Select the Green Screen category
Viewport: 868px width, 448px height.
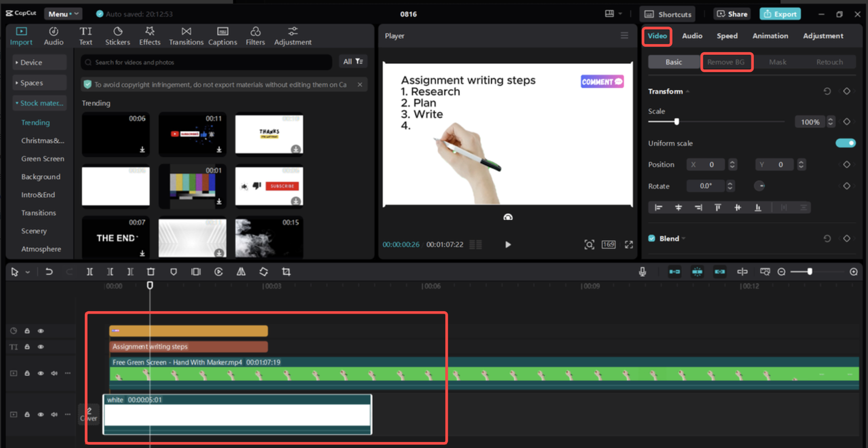tap(43, 159)
